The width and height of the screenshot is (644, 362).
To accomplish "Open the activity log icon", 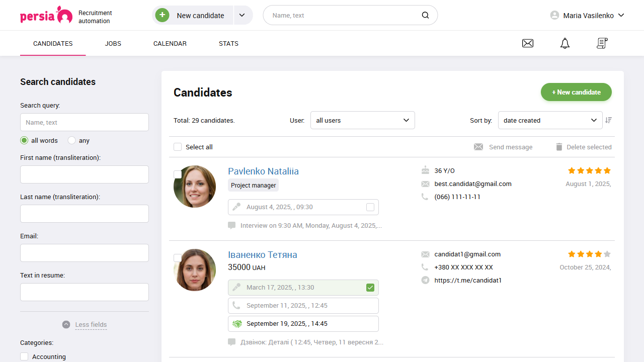I will coord(602,43).
